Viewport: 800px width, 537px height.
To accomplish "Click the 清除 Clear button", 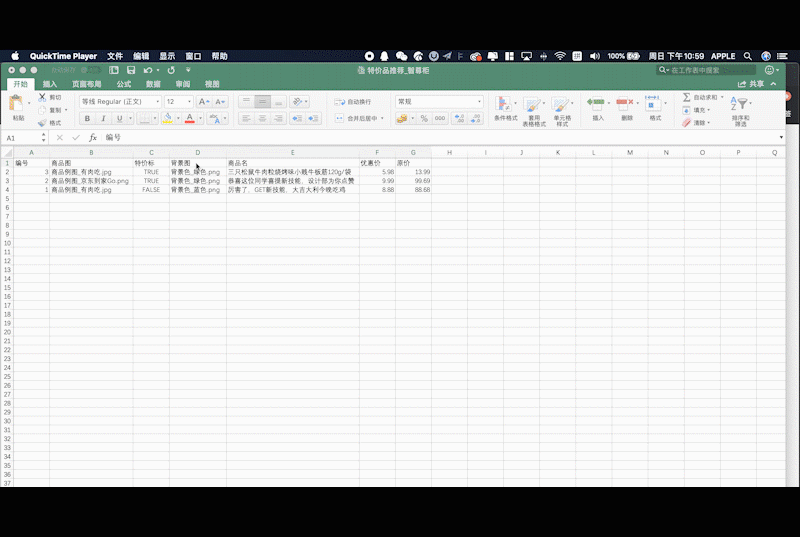I will tap(697, 122).
